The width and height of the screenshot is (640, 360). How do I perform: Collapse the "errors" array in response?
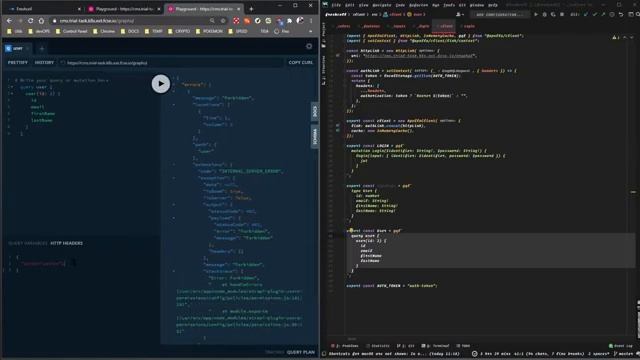pyautogui.click(x=173, y=84)
